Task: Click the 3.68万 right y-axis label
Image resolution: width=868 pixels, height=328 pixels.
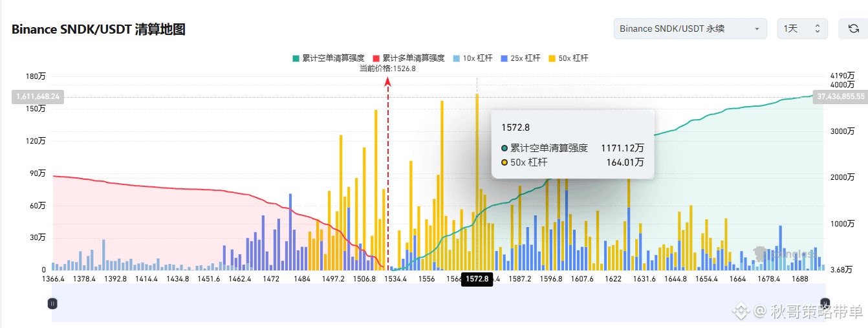Action: point(842,270)
